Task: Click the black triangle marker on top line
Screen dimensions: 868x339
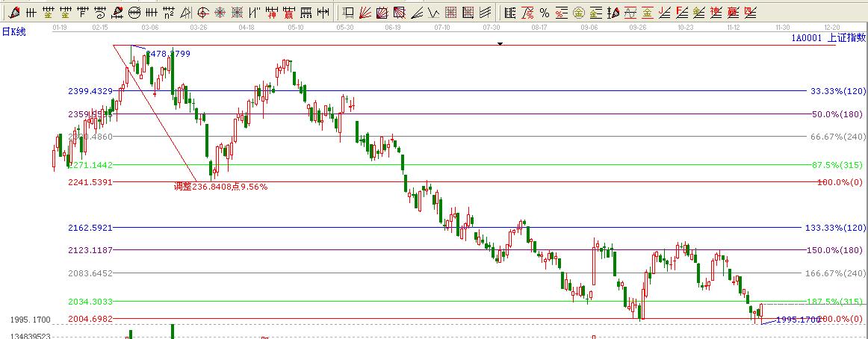Action: 500,44
